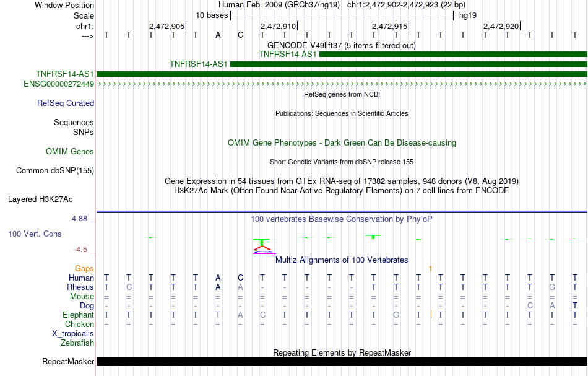Open the GTEx Gene Expression track title
Image resolution: width=588 pixels, height=376 pixels.
342,181
